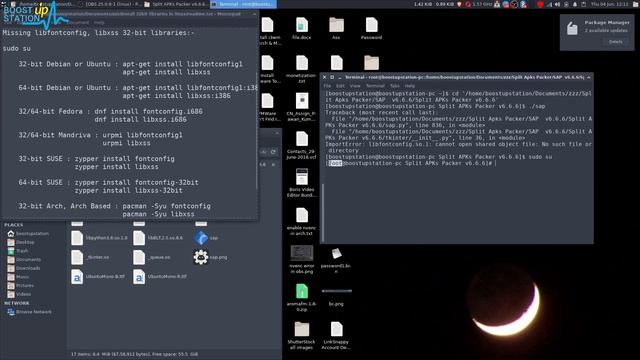This screenshot has width=640, height=360.
Task: Click the Package Manager notification icon
Action: (x=572, y=28)
